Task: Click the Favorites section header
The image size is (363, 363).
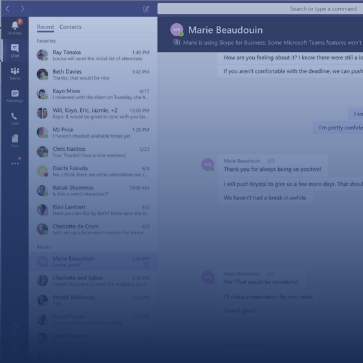Action: point(46,41)
